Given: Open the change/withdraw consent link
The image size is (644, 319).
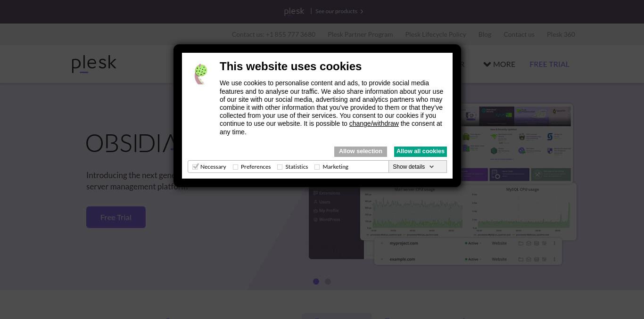Looking at the screenshot, I should click(374, 123).
